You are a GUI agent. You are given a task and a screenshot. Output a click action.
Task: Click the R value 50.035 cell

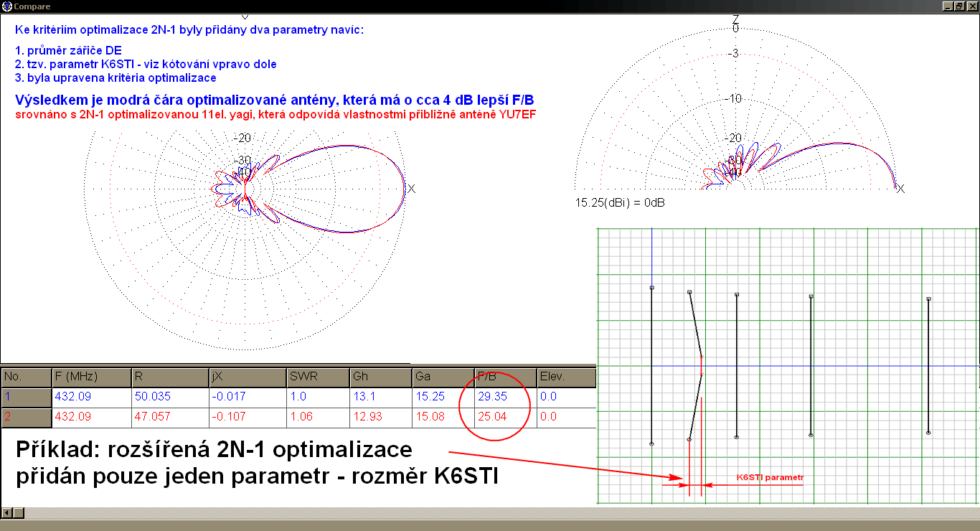[170, 397]
